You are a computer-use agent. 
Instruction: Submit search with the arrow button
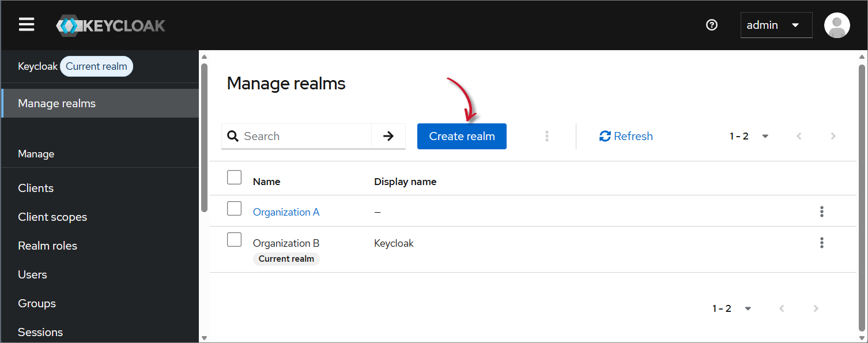tap(388, 136)
